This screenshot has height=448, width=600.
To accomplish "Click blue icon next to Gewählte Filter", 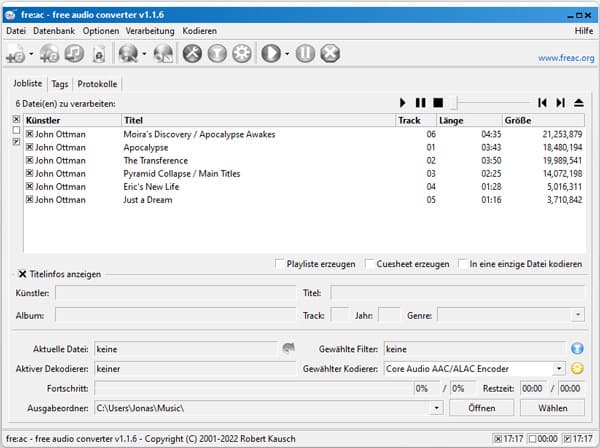I will [x=577, y=349].
